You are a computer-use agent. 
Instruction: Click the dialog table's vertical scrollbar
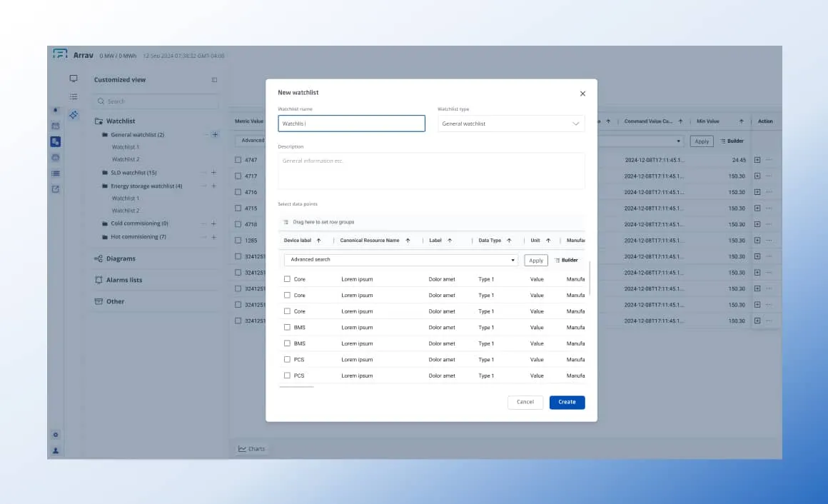590,279
